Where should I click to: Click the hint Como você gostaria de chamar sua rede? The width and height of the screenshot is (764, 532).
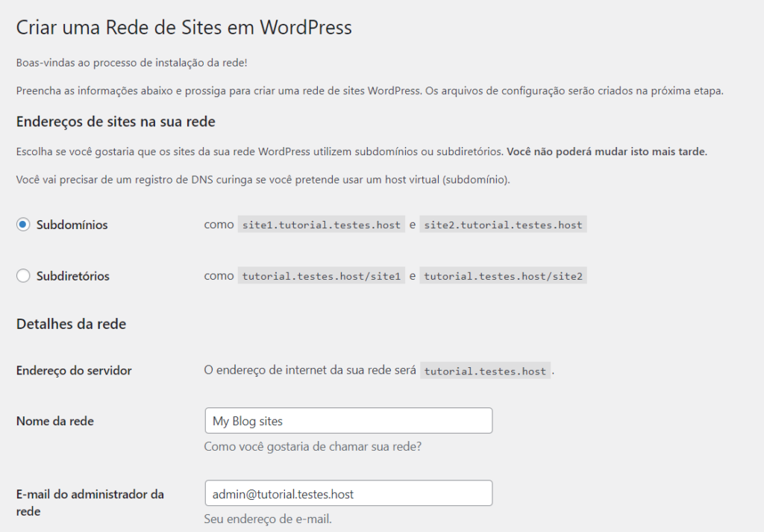pyautogui.click(x=314, y=447)
